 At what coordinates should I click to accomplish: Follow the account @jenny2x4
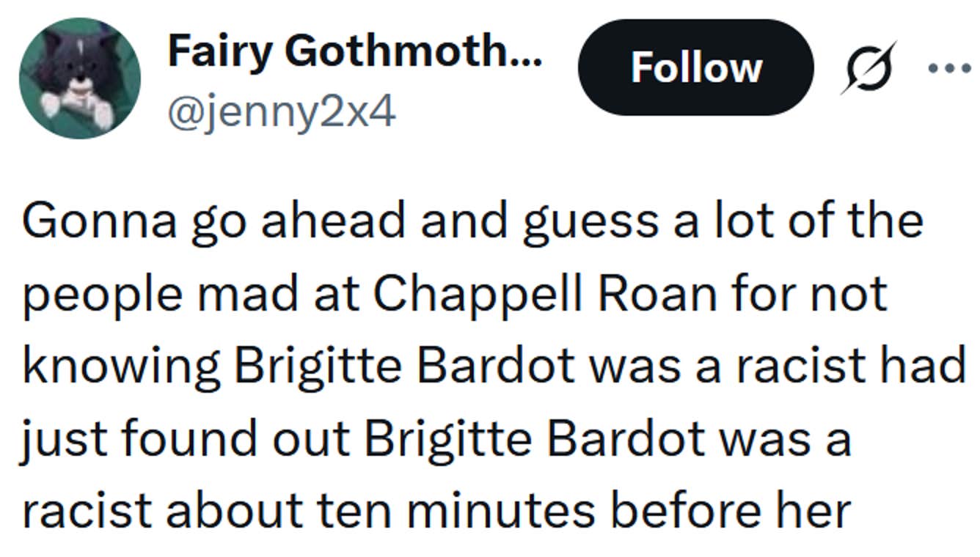click(x=697, y=68)
